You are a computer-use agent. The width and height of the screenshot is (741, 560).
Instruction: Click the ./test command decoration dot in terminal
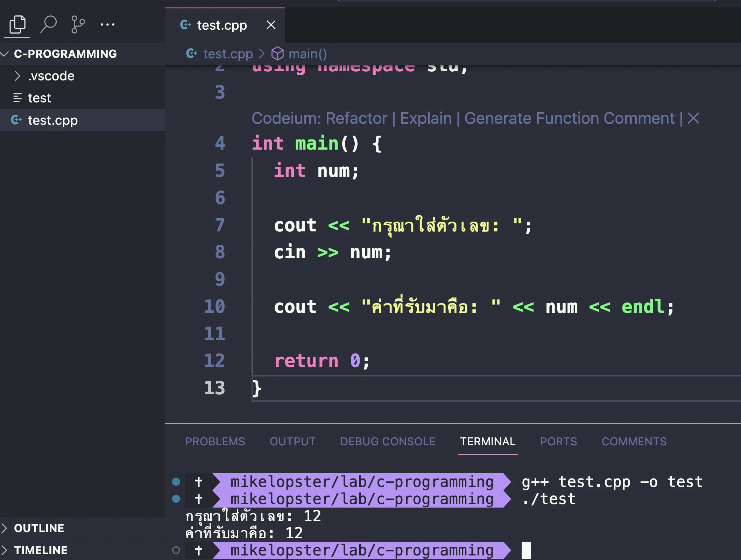176,499
